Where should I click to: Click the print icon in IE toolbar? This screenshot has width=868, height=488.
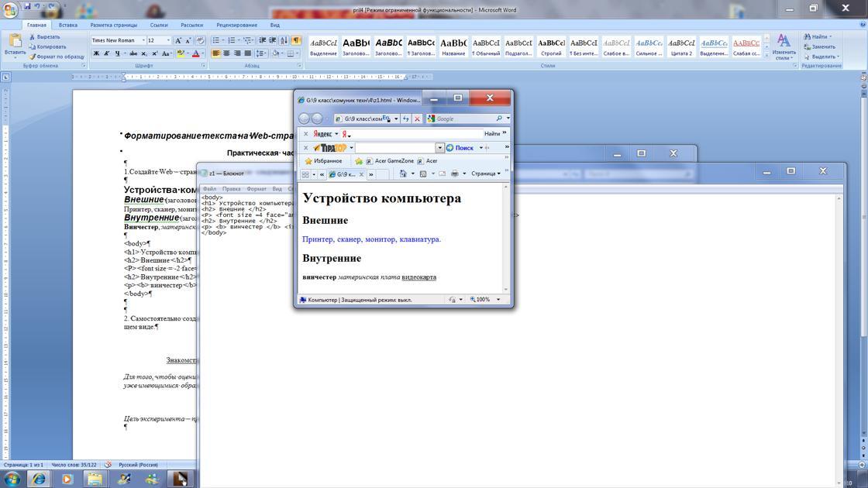[x=455, y=174]
